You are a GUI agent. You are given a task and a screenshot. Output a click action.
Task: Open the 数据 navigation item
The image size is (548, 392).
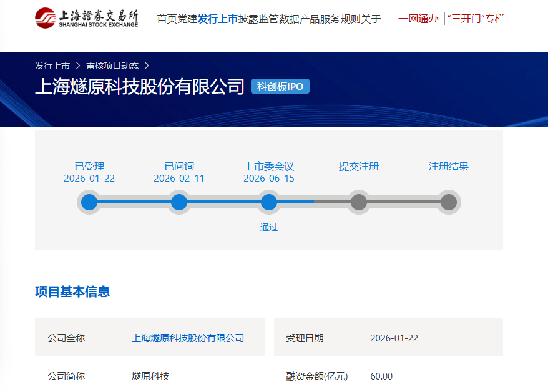[x=289, y=19]
